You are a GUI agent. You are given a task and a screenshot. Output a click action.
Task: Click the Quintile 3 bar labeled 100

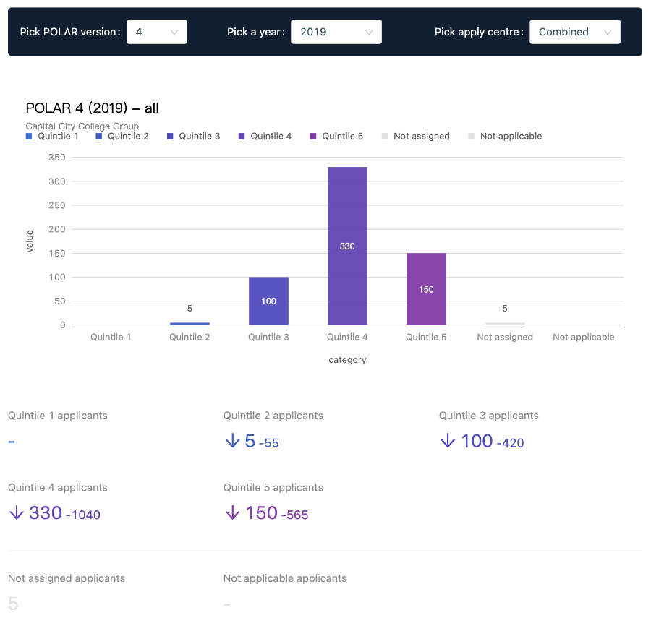coord(268,301)
